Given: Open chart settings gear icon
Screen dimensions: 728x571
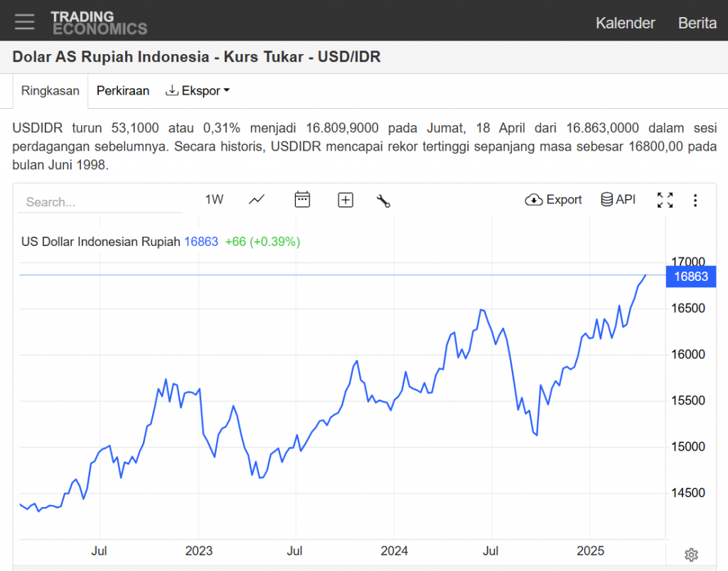Looking at the screenshot, I should [691, 555].
